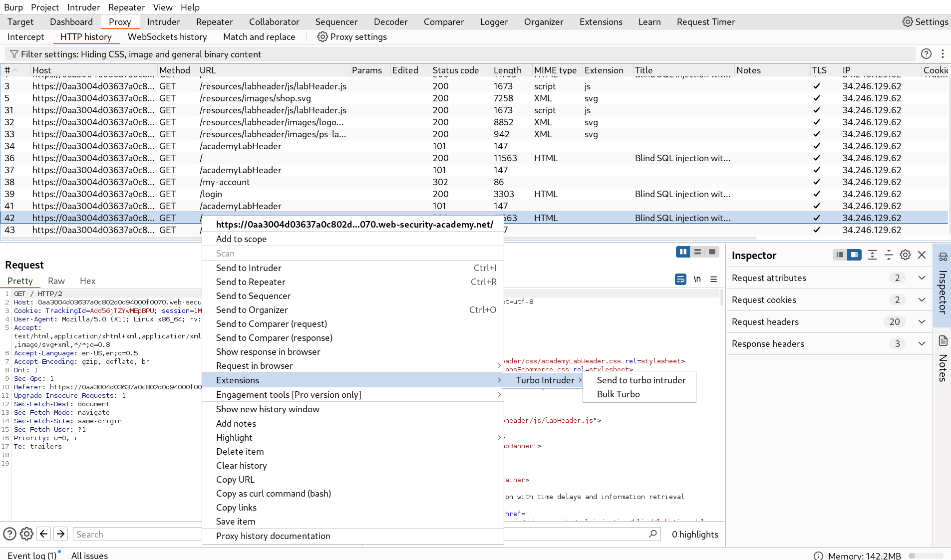This screenshot has width=951, height=560.
Task: Open the Extensions main tab
Action: click(601, 22)
